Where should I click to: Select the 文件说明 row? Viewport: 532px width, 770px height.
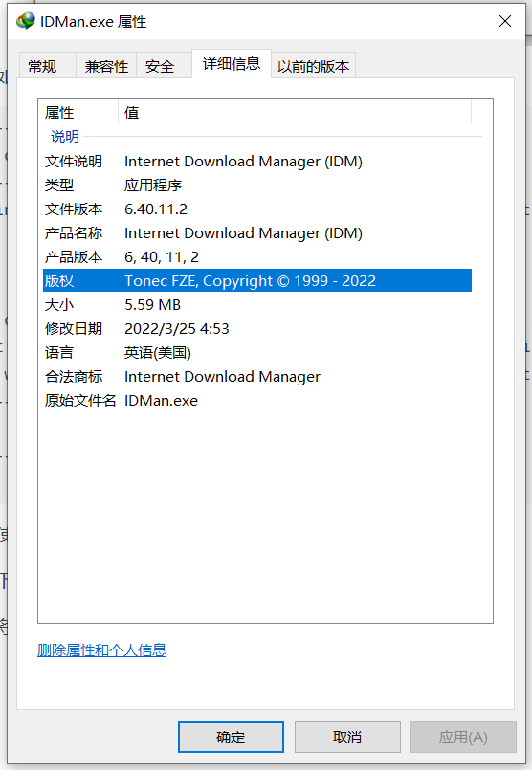tap(257, 161)
